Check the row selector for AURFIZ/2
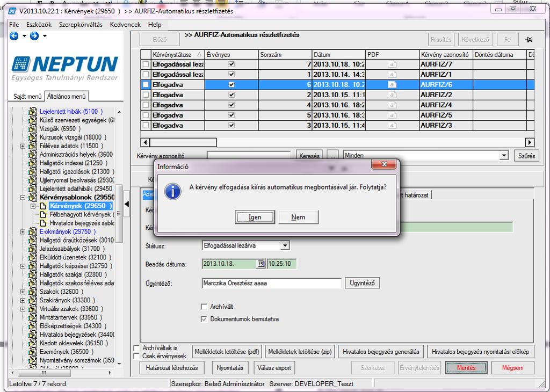Screen dimensions: 550x392 [146, 95]
